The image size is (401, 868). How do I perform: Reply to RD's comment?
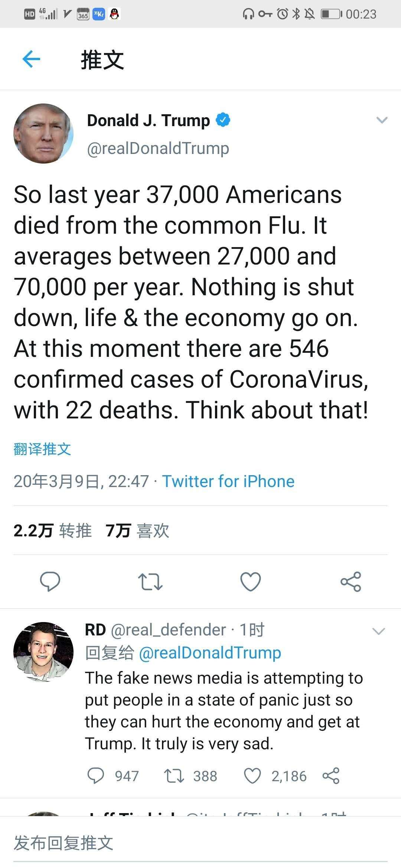(x=95, y=776)
